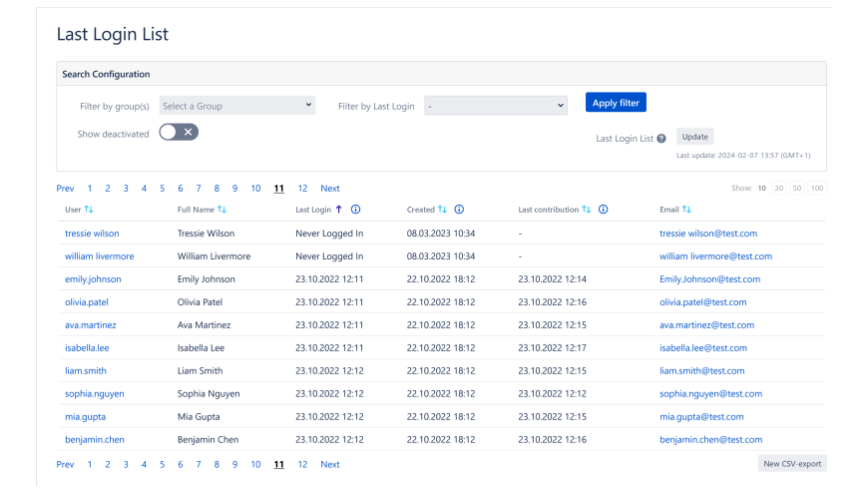Open the Select a Group dropdown
The width and height of the screenshot is (868, 493).
(237, 106)
